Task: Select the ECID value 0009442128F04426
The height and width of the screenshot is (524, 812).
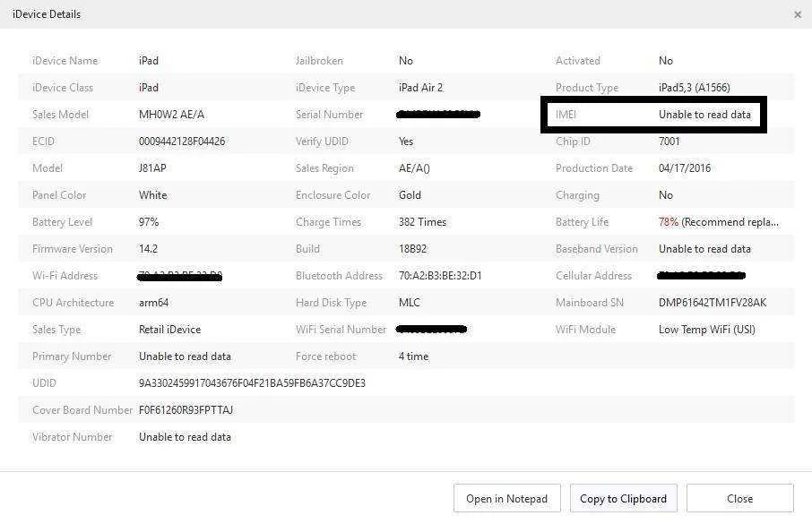Action: pos(182,142)
